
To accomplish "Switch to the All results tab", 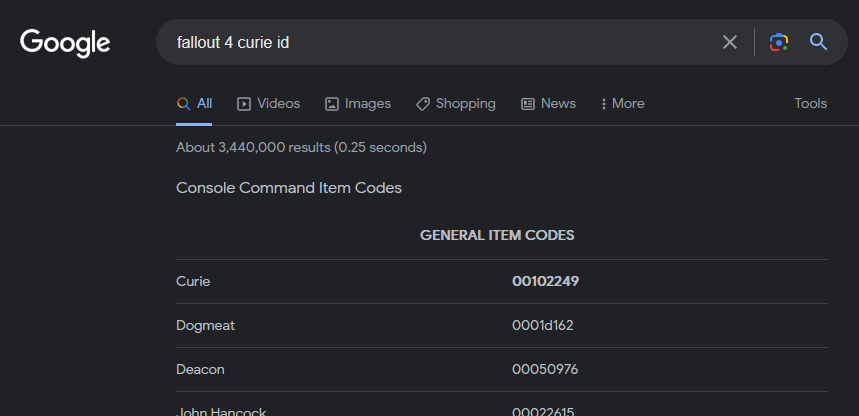I will (x=194, y=104).
